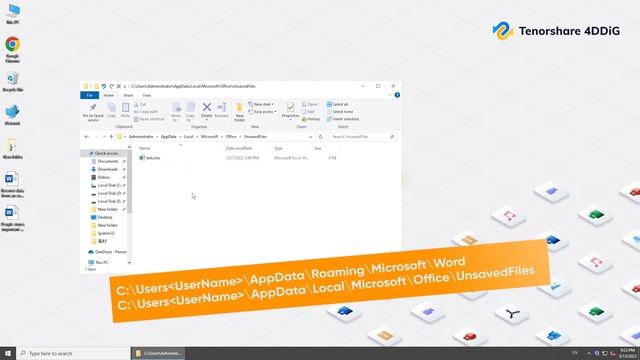Switch to the View ribbon tab
This screenshot has height=360, width=640.
click(147, 95)
